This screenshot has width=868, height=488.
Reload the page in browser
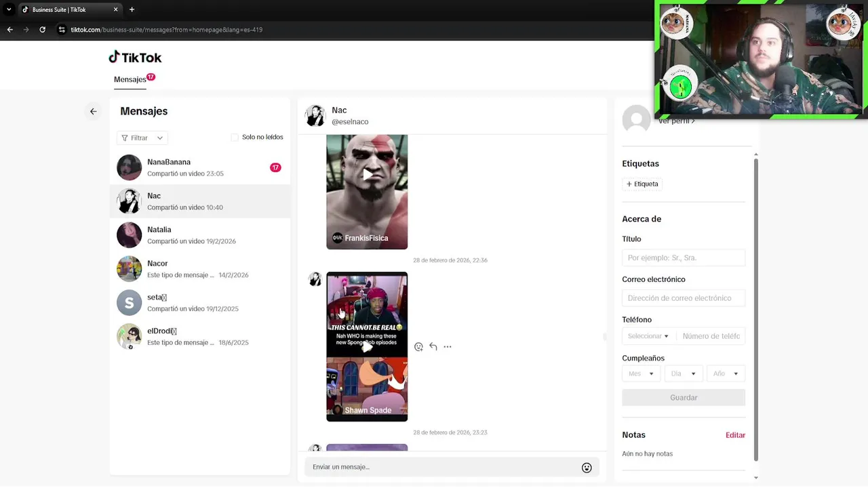click(42, 30)
